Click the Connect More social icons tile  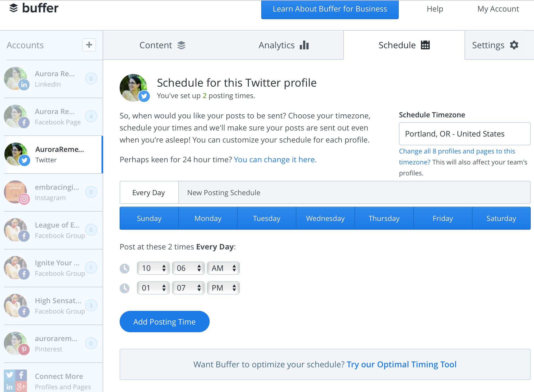coord(15,381)
